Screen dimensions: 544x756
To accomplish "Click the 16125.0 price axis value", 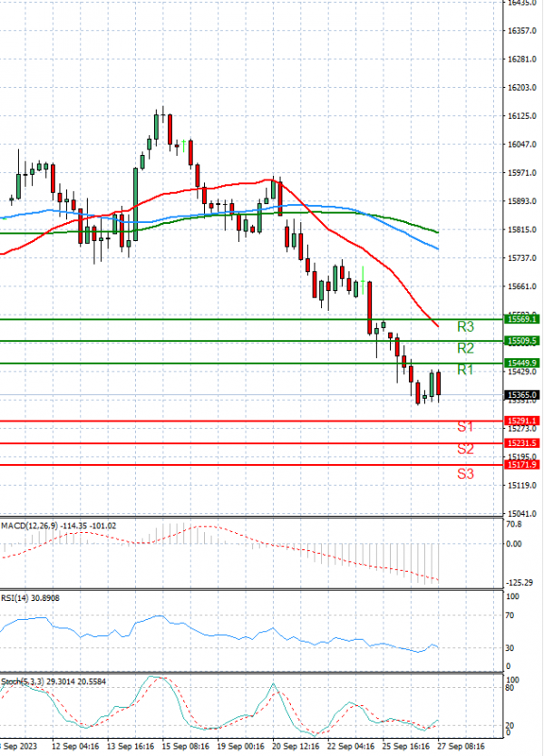I will [522, 116].
